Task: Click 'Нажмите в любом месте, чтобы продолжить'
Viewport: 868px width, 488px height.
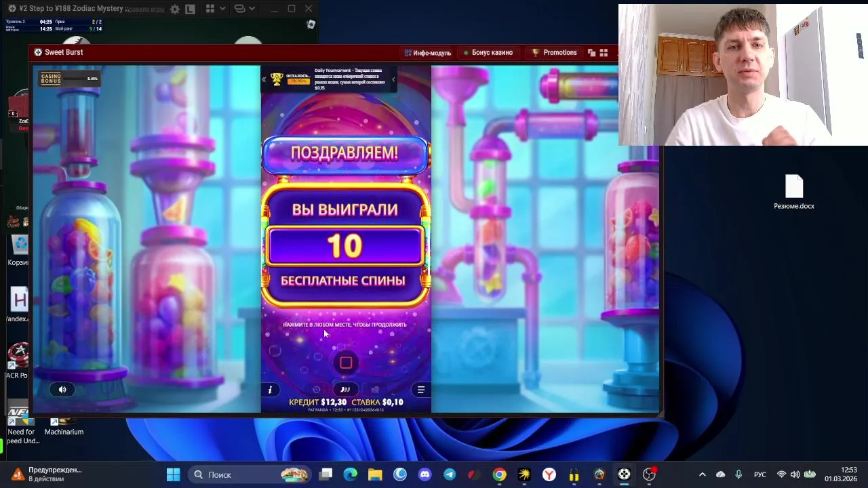Action: 344,325
